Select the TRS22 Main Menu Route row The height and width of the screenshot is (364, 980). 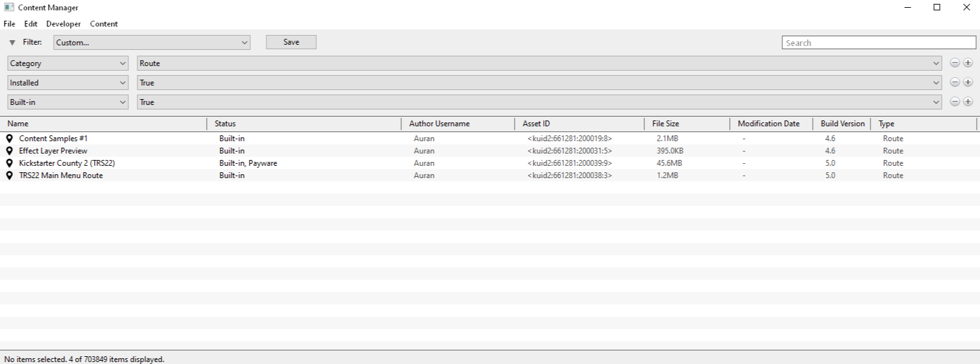click(x=490, y=176)
